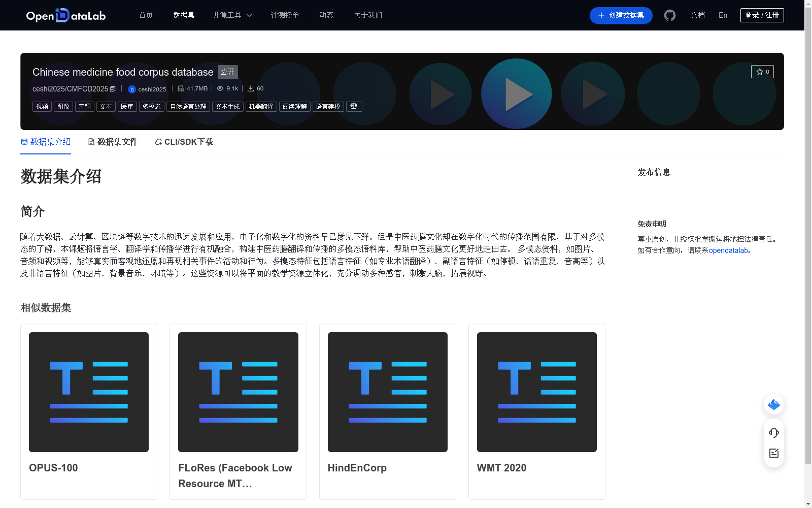This screenshot has width=812, height=508.
Task: Click the play icon left of center
Action: (x=441, y=94)
